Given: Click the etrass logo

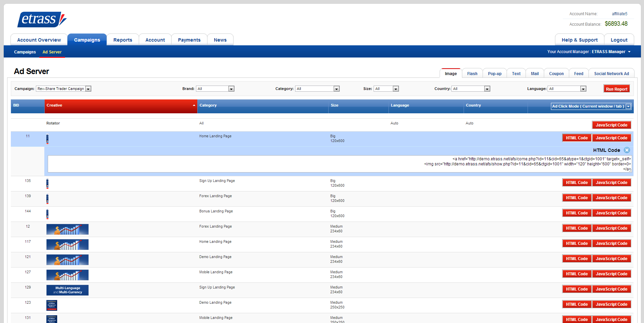Looking at the screenshot, I should click(42, 19).
